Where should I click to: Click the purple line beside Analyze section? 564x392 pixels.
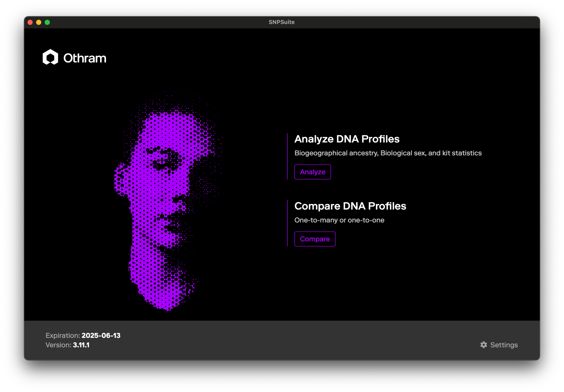click(287, 156)
